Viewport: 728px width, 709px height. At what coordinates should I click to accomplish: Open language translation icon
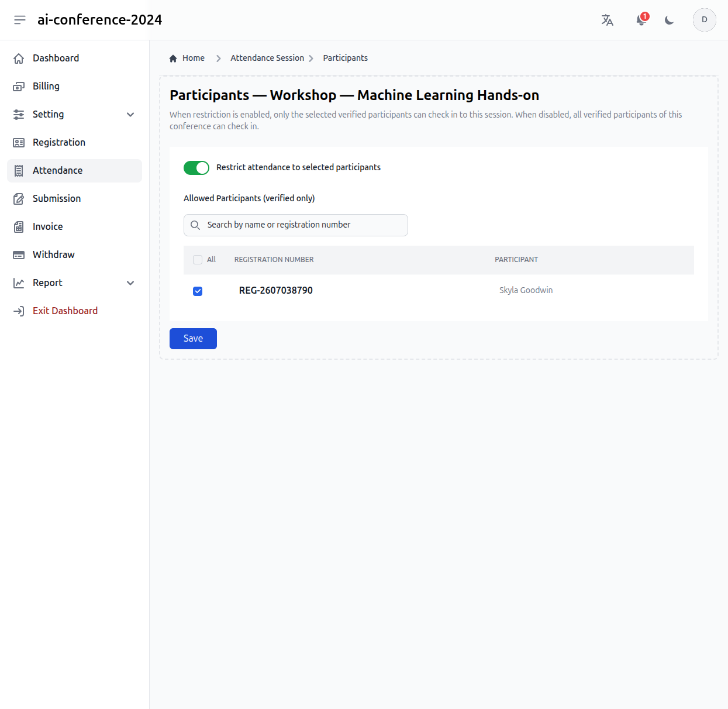click(x=608, y=20)
